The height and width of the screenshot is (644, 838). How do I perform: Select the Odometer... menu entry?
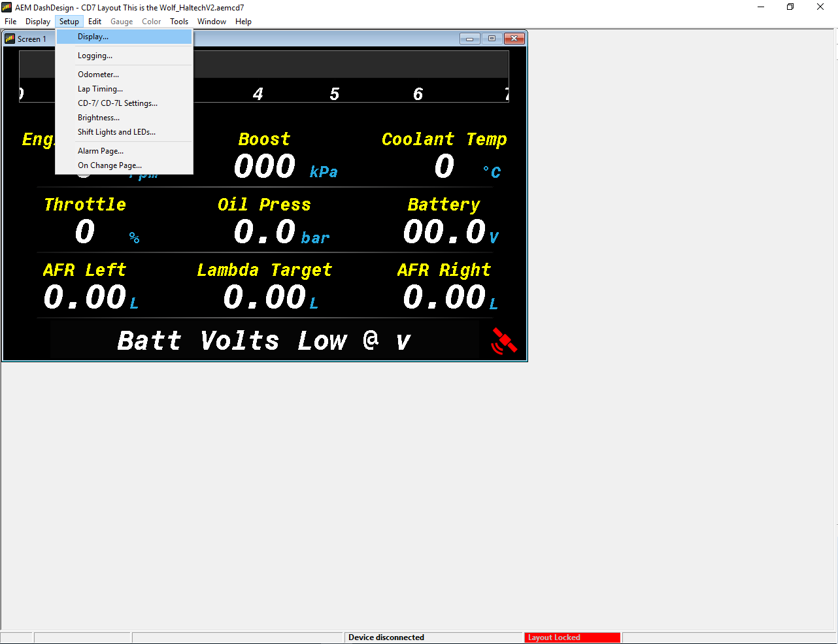(x=124, y=75)
